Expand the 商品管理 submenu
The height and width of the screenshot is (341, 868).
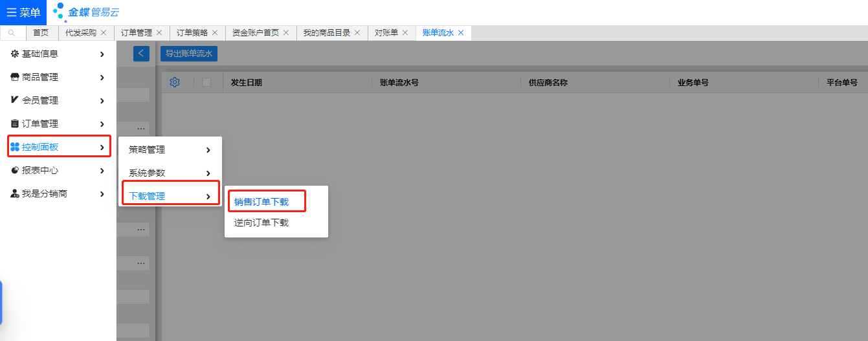57,77
